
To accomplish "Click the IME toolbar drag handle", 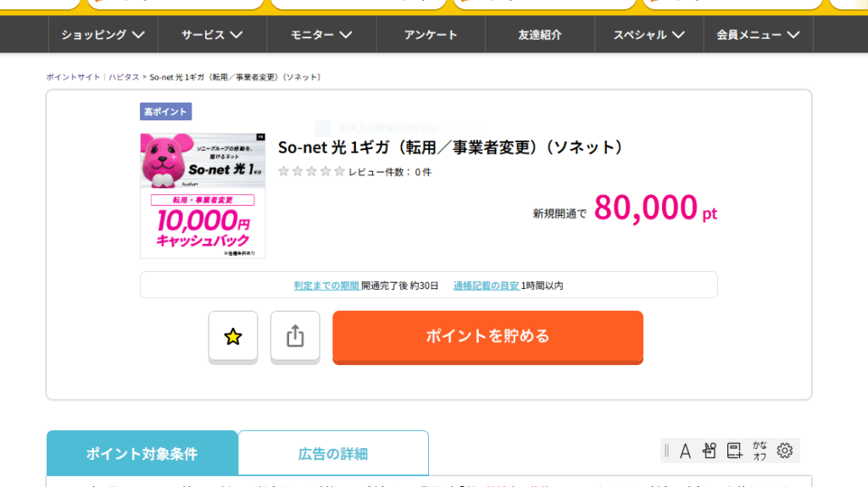I will (667, 451).
